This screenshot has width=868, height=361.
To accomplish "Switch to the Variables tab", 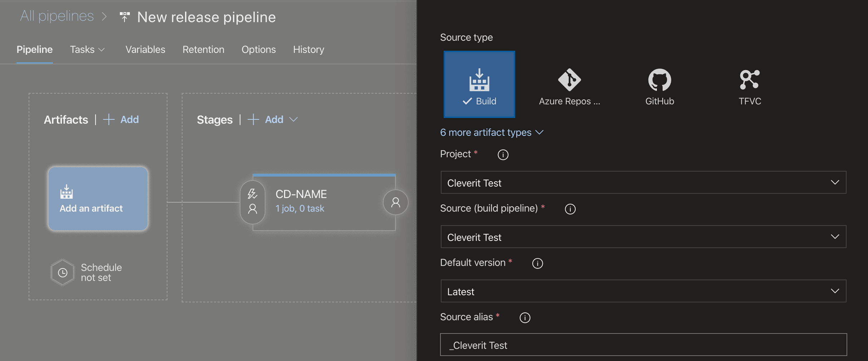I will [145, 50].
